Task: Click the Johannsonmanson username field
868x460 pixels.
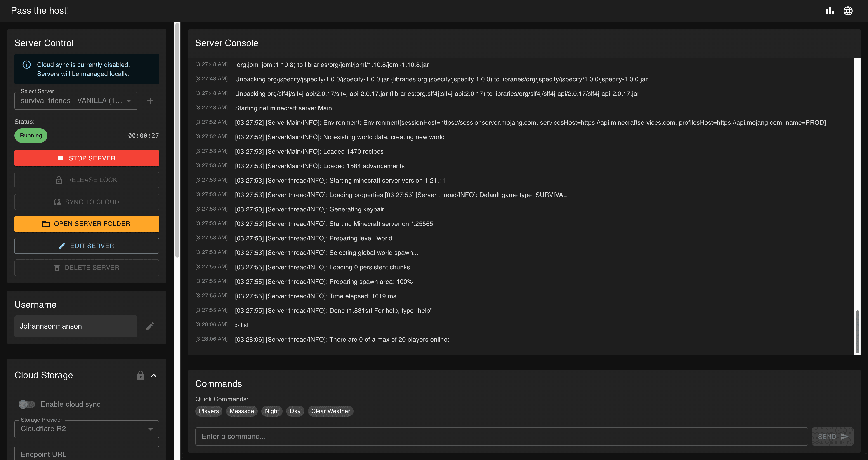Action: (x=76, y=326)
